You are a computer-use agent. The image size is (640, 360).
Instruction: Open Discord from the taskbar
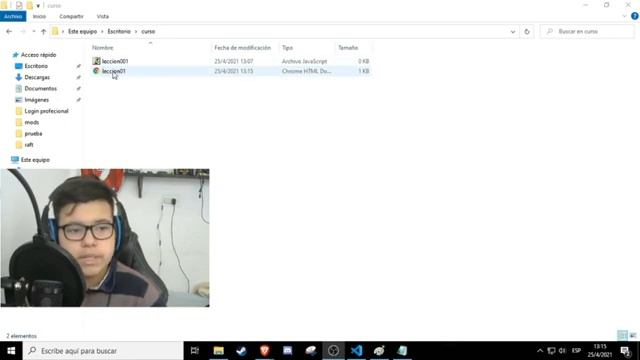[x=287, y=351]
